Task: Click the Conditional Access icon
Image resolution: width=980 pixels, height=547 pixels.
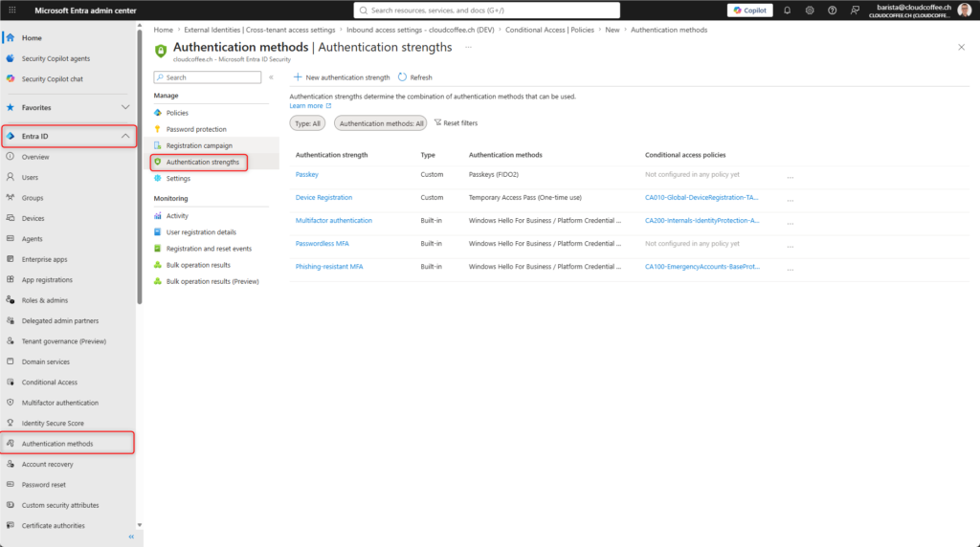Action: click(10, 383)
